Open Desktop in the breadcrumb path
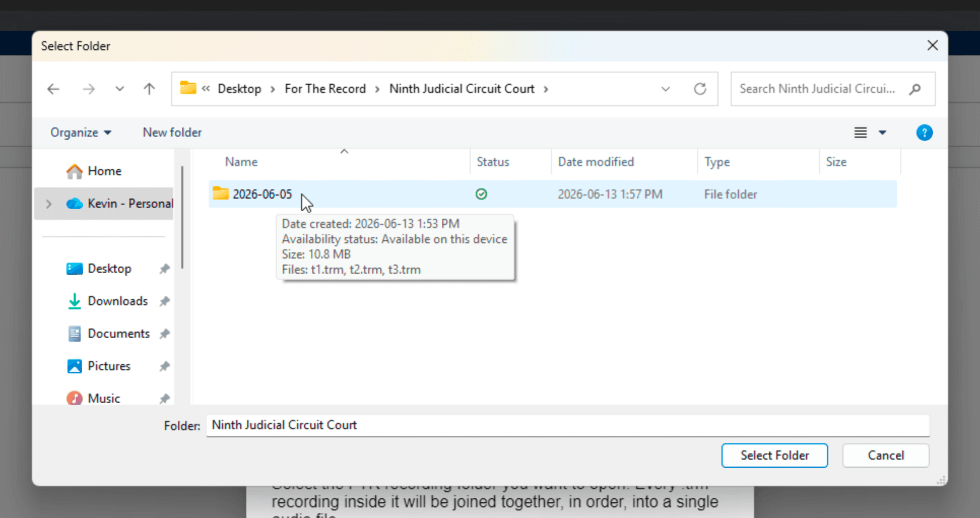Image resolution: width=980 pixels, height=518 pixels. click(239, 89)
